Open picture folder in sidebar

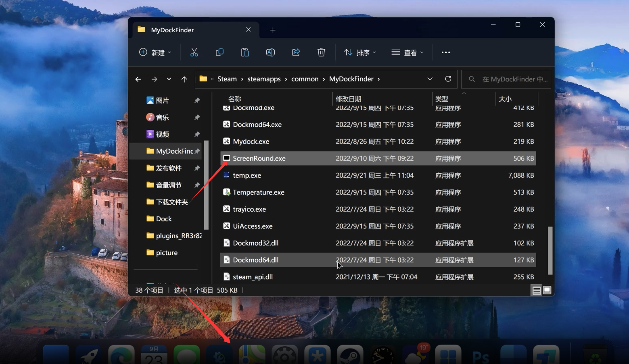tap(167, 253)
